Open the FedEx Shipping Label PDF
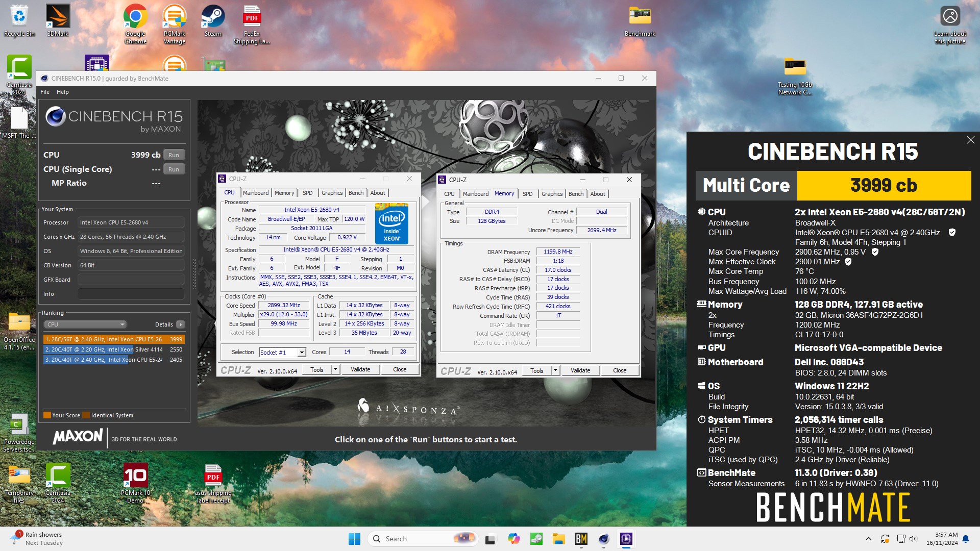This screenshot has width=980, height=551. pos(252,24)
